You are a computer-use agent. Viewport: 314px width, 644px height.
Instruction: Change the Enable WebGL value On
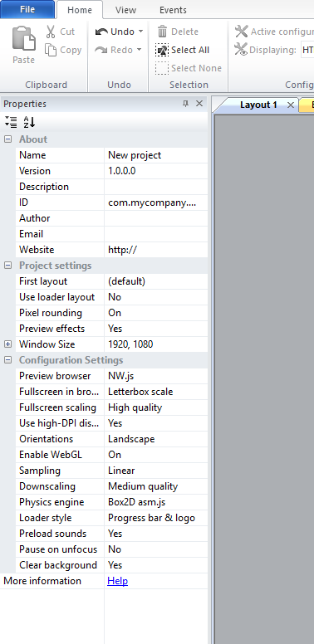click(x=156, y=455)
